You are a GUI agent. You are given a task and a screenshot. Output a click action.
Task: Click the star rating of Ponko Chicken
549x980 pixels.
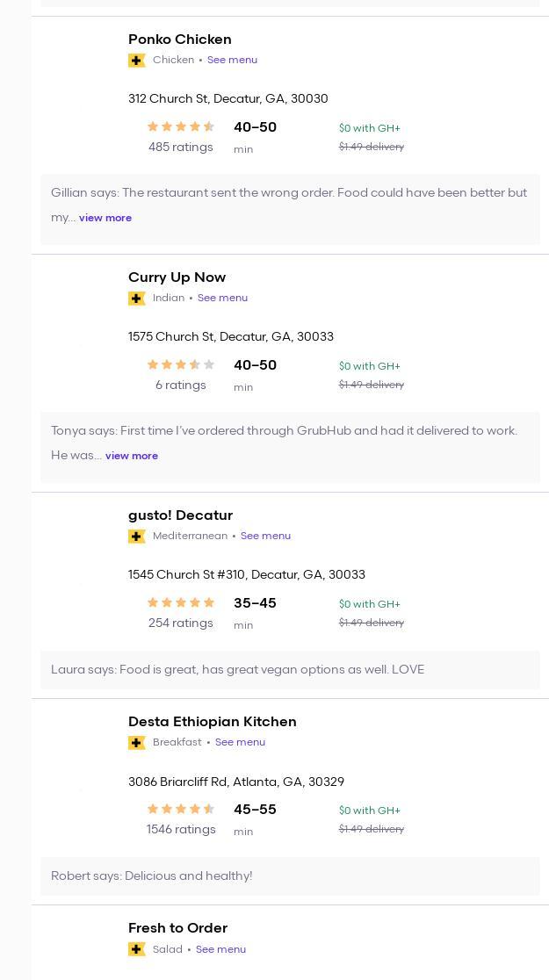181,126
